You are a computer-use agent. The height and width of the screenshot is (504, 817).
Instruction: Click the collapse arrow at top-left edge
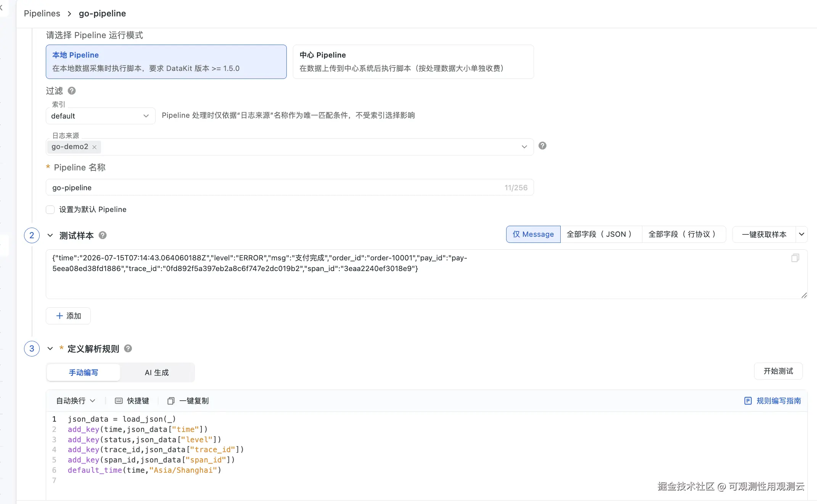pos(1,8)
